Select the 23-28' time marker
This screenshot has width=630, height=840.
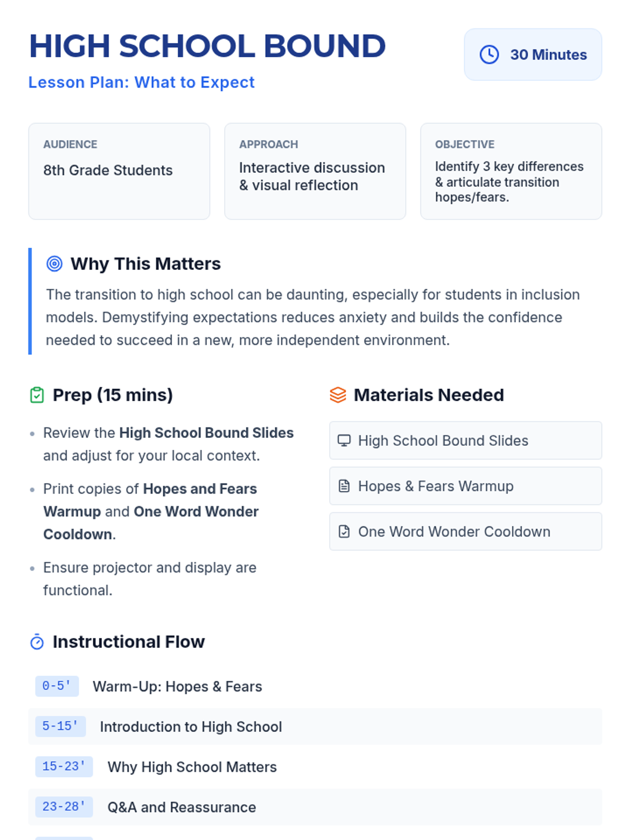pos(64,807)
